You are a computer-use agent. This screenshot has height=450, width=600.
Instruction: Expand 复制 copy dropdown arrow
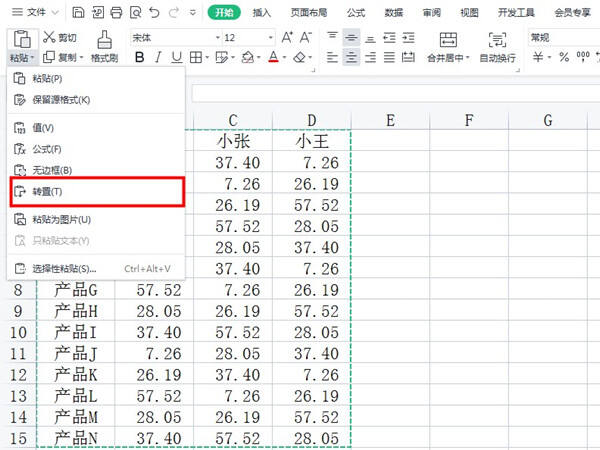pyautogui.click(x=82, y=58)
